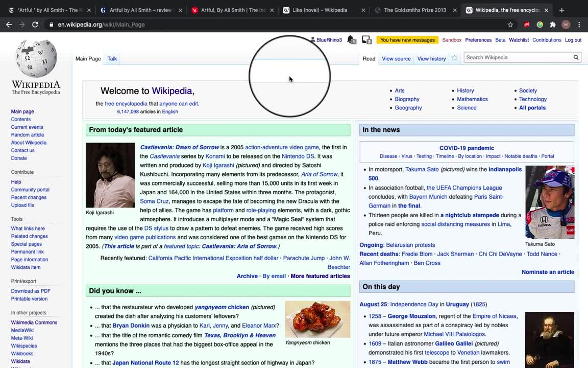Click the browser forward arrow
Viewport: 588px width, 368px height.
[x=22, y=25]
